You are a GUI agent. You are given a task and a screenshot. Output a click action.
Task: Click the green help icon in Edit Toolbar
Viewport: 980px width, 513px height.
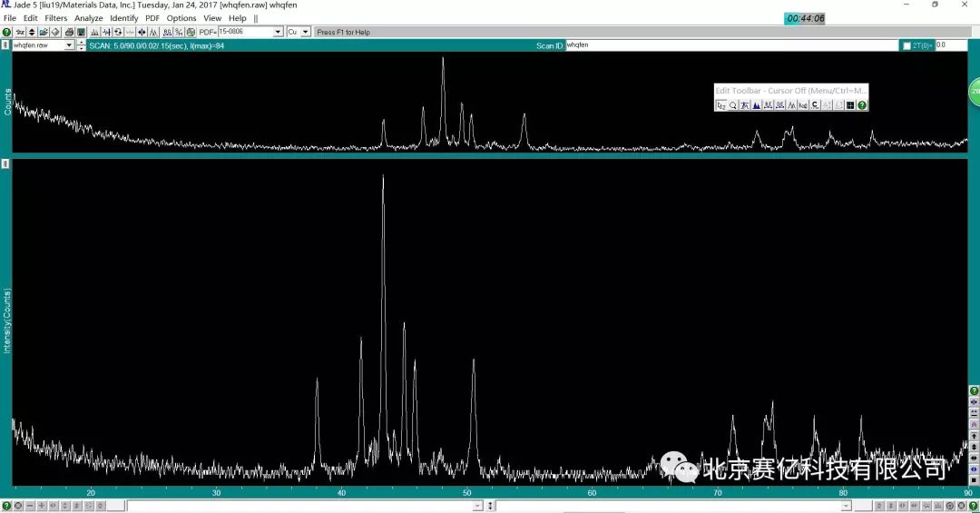[862, 105]
